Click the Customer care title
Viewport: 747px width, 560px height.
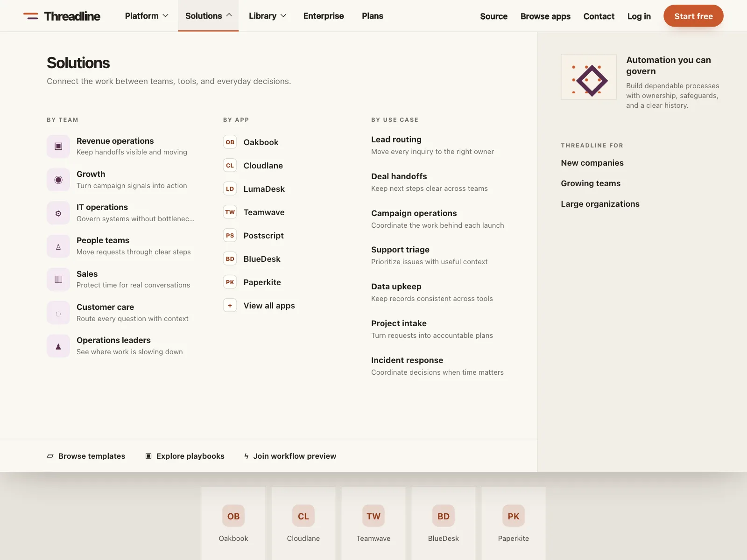click(x=105, y=307)
